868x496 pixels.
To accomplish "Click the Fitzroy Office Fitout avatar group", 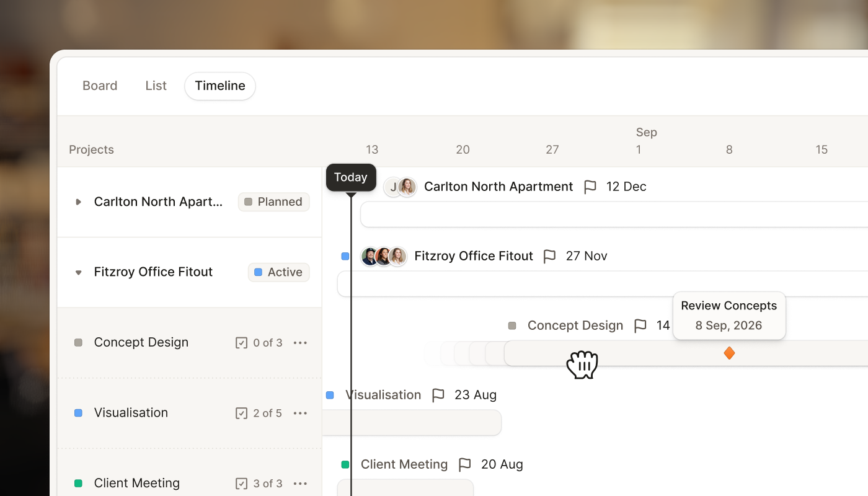I will click(x=384, y=256).
